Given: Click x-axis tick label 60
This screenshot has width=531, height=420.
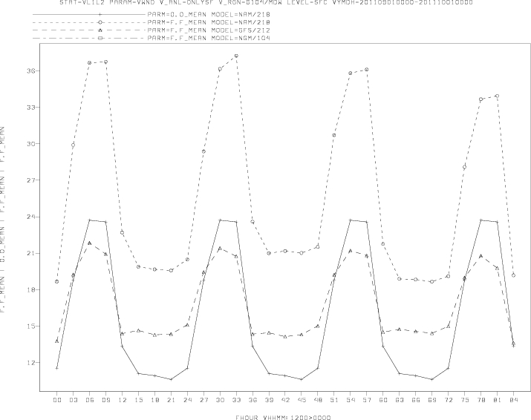Looking at the screenshot, I should 383,400.
